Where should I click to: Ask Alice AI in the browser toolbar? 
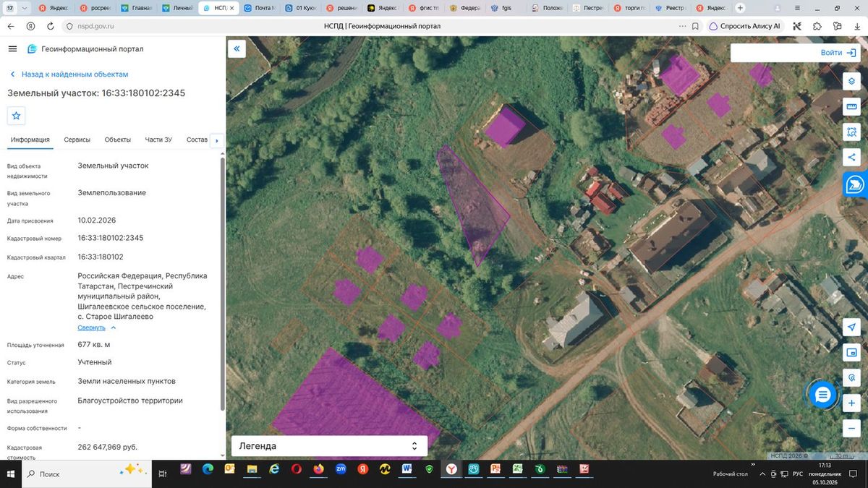click(744, 26)
